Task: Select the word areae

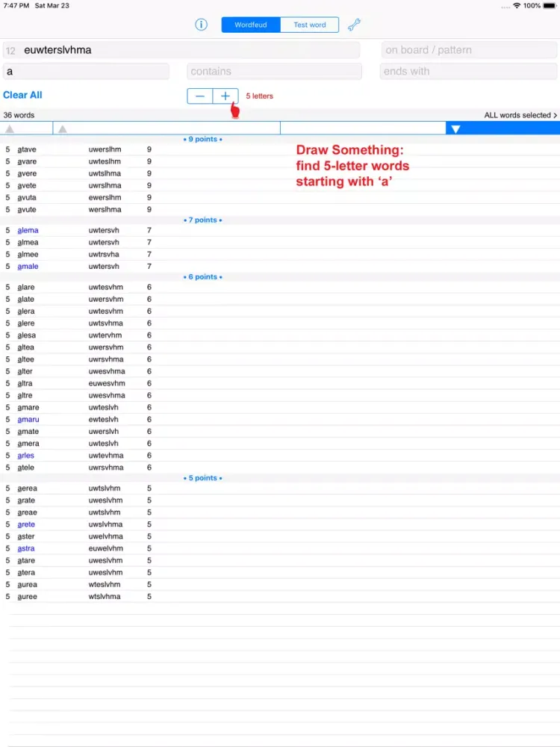Action: [x=27, y=512]
